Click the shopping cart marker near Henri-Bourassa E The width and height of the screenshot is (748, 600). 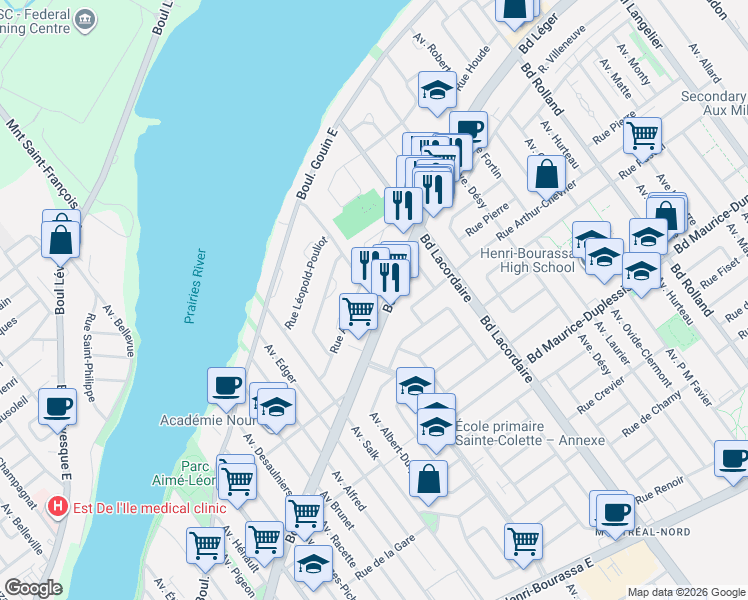[523, 545]
